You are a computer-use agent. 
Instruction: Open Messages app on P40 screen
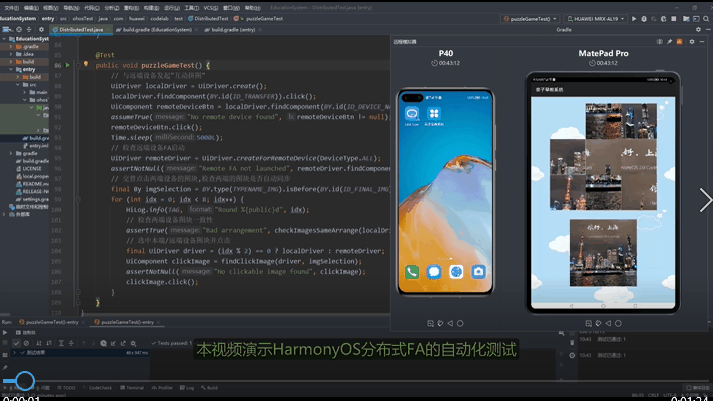click(434, 272)
